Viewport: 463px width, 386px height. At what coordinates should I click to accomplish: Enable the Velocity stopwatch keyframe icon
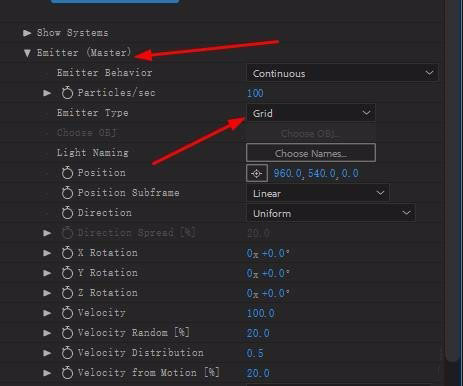tap(67, 313)
